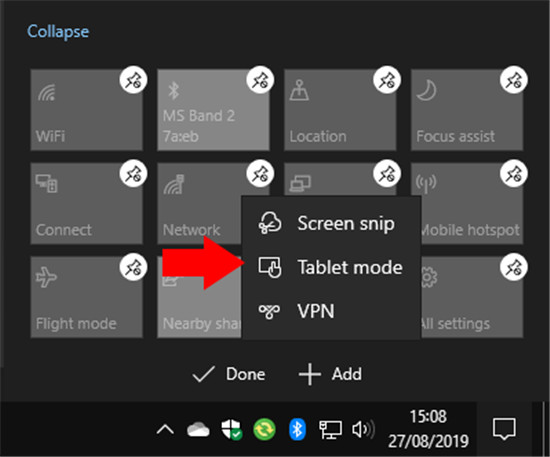Screen dimensions: 550x457
Task: Select Tablet mode from the add menu
Action: click(x=331, y=267)
